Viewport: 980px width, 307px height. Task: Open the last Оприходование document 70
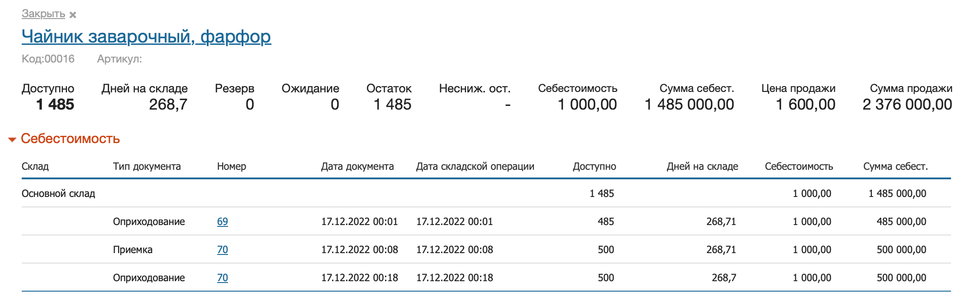(222, 278)
